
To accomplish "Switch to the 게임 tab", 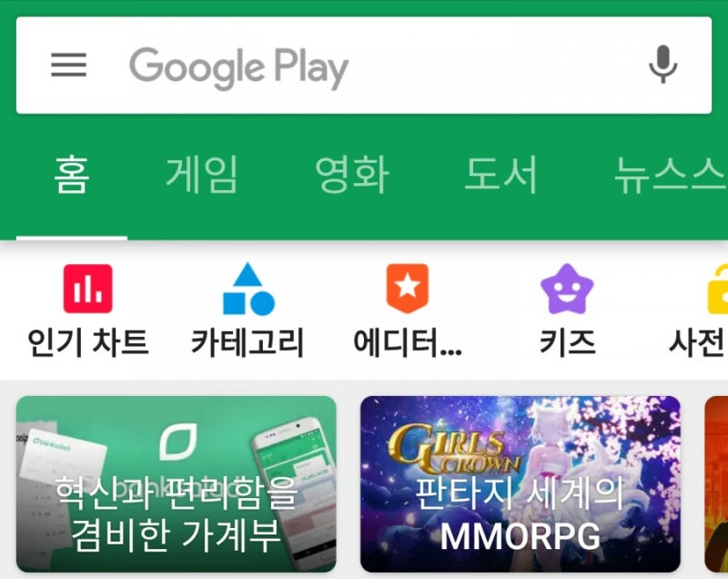I will pyautogui.click(x=201, y=175).
